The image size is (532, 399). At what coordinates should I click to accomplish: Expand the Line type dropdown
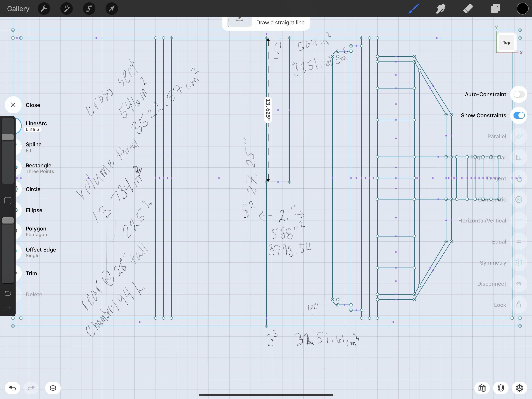(x=33, y=130)
